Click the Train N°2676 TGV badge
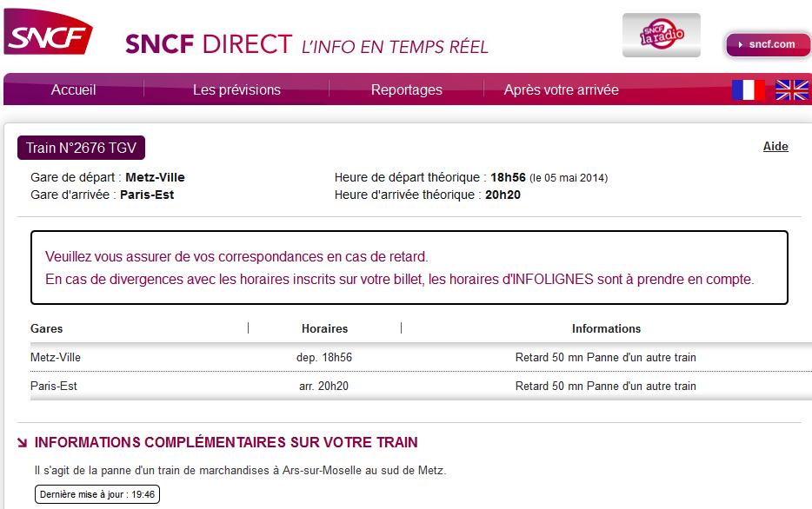 (x=82, y=148)
